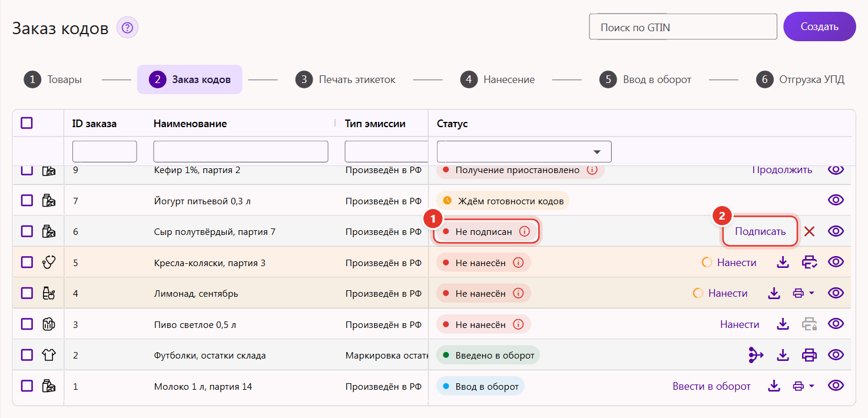Click the ID заказа filter input
The image size is (868, 418).
tap(105, 151)
